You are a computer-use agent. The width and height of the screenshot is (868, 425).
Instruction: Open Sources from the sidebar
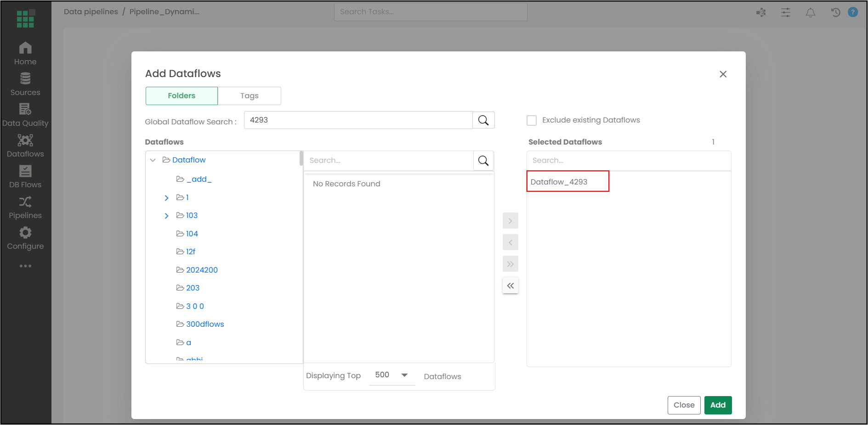click(25, 84)
